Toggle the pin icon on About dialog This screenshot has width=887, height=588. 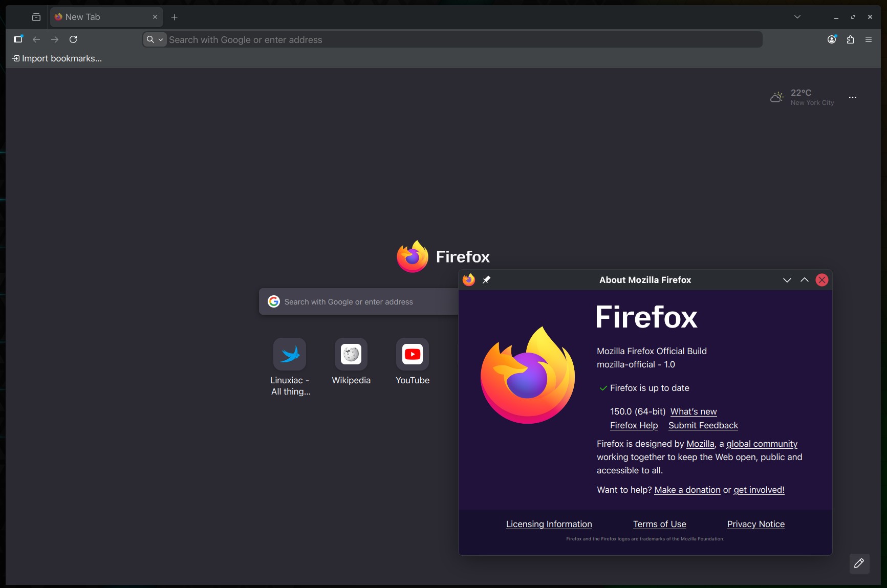click(486, 279)
